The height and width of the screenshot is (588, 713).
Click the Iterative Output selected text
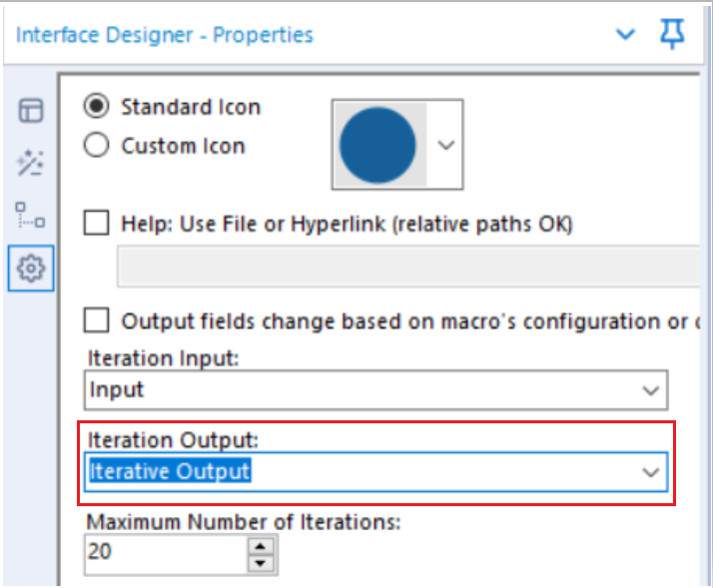tap(170, 470)
